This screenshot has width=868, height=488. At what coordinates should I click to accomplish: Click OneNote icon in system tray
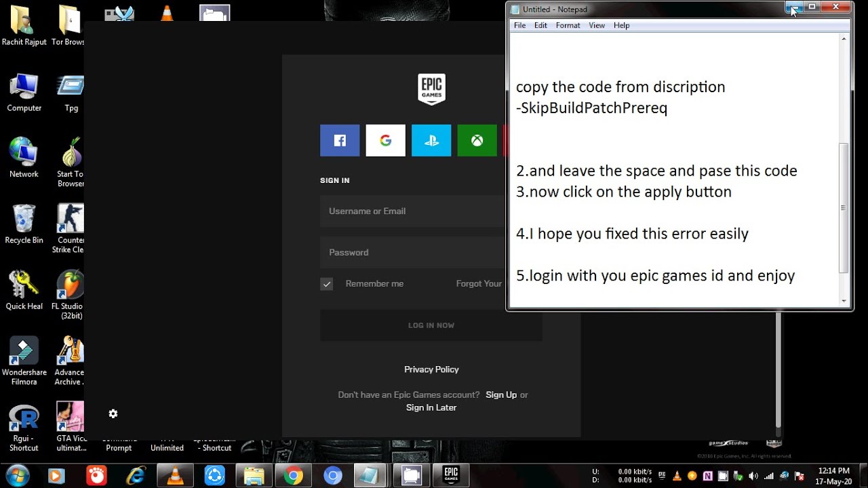coord(708,476)
